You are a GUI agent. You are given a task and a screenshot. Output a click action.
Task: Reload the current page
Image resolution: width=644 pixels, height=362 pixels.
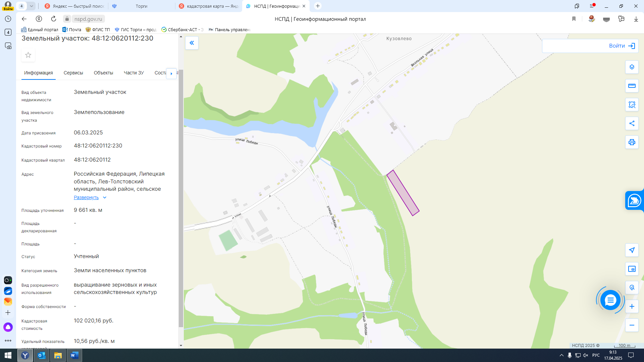click(54, 19)
